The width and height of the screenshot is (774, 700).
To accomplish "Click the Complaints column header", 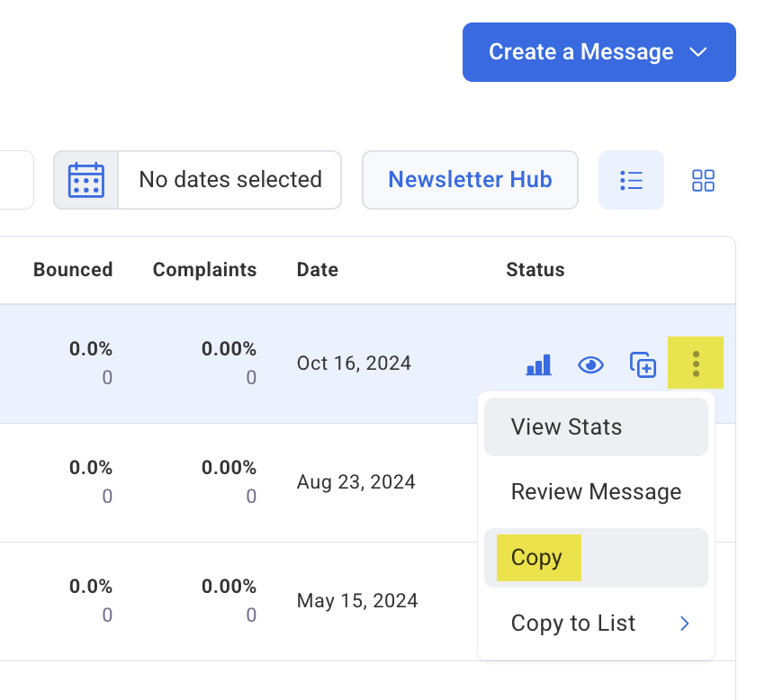I will [204, 270].
